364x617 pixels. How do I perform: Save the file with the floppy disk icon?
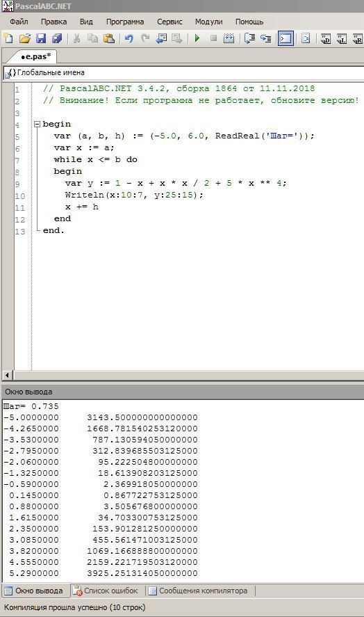tap(41, 38)
